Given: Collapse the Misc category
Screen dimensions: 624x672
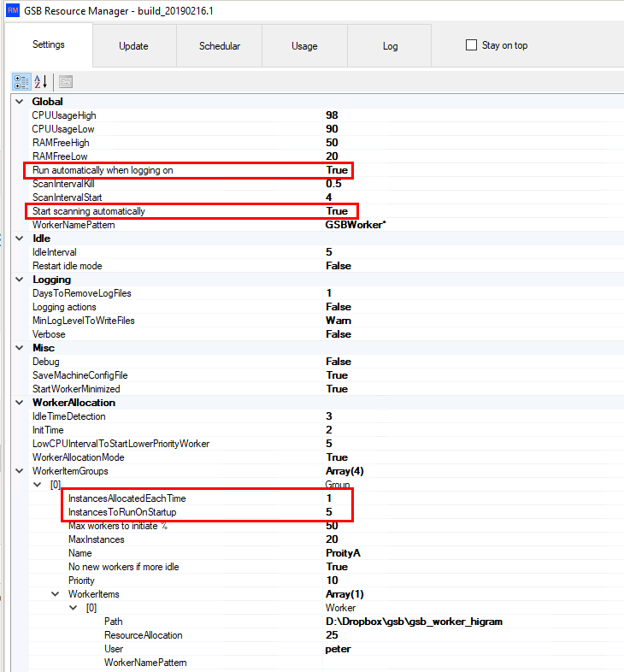Looking at the screenshot, I should click(x=20, y=348).
